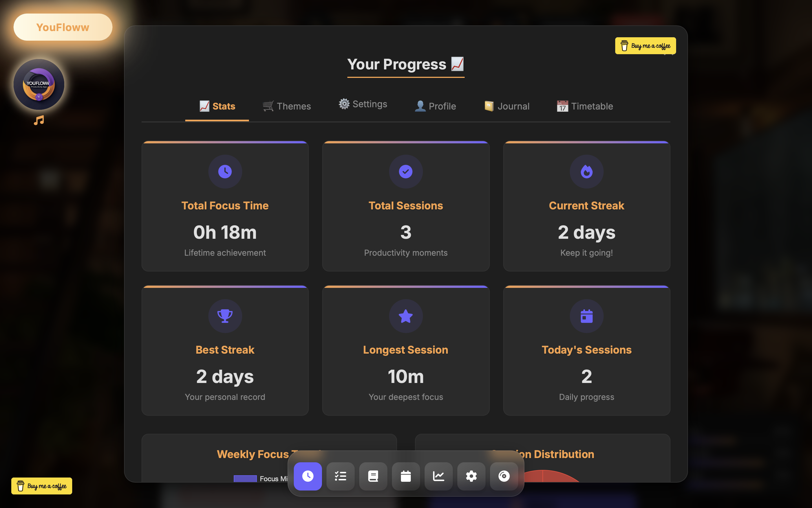Open the journal book dock icon
Screen dimensions: 812x508
tap(373, 476)
